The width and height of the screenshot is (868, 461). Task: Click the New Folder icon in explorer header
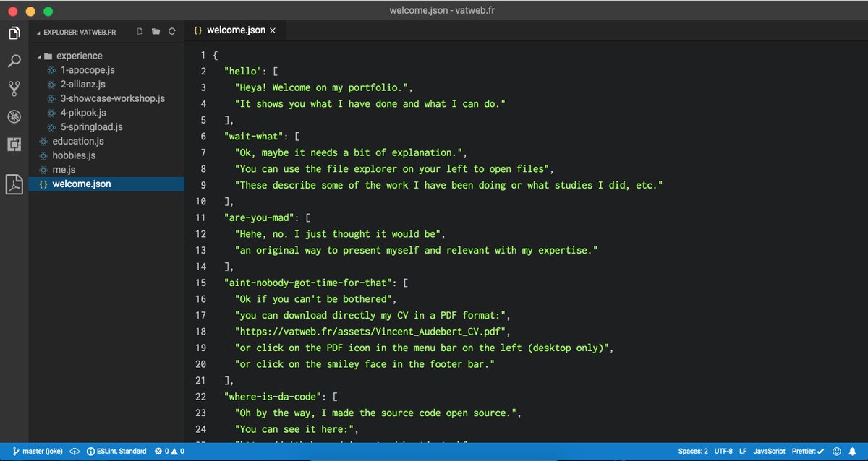tap(156, 31)
